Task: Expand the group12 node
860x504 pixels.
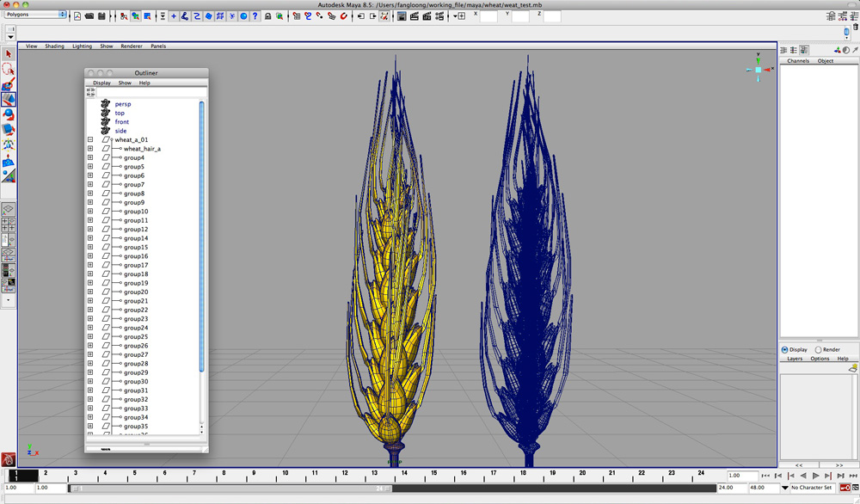Action: point(90,230)
